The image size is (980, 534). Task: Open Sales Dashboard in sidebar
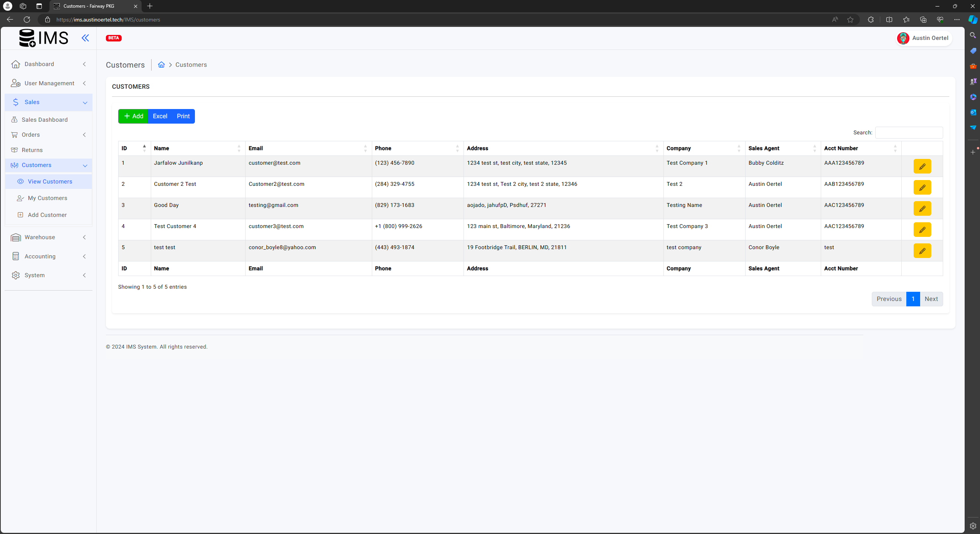45,120
